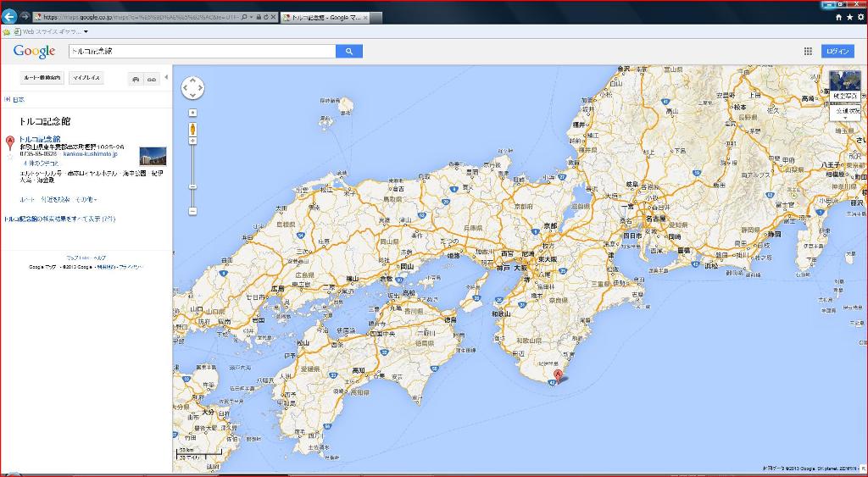Pan the map left with the compass arrow
The width and height of the screenshot is (868, 477).
186,88
